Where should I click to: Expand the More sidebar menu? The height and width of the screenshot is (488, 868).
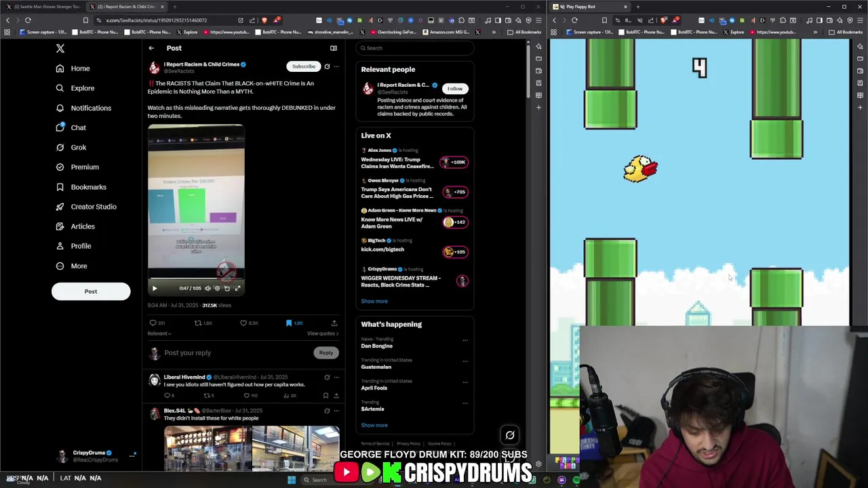(71, 266)
